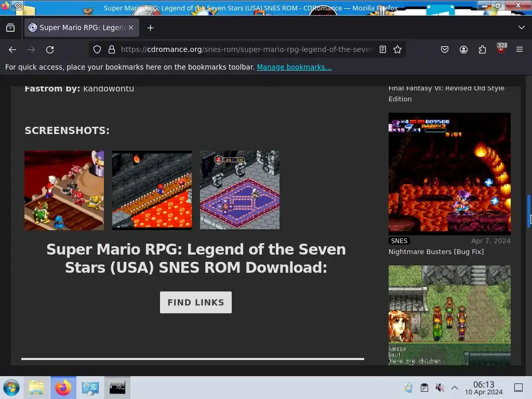This screenshot has height=399, width=532.
Task: Click the page vertical scrollbar handle
Action: click(x=528, y=211)
